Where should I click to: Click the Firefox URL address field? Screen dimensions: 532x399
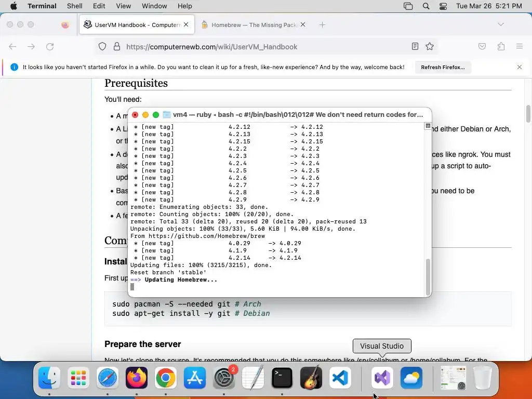[267, 46]
